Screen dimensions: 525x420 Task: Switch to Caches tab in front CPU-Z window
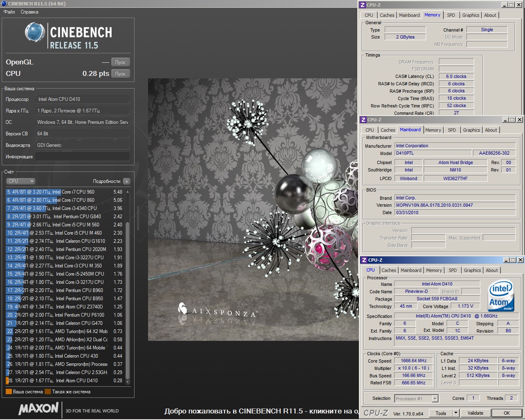389,270
